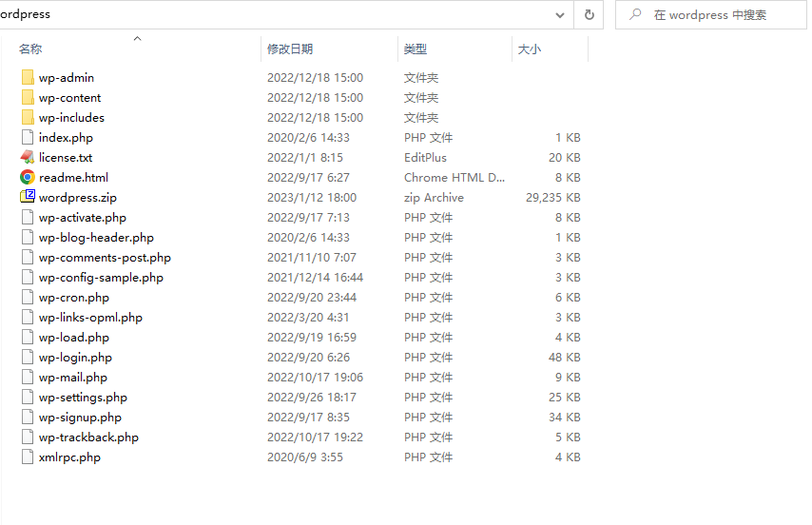Click the wp-trackback.php file icon
The image size is (812, 525).
pyautogui.click(x=28, y=437)
